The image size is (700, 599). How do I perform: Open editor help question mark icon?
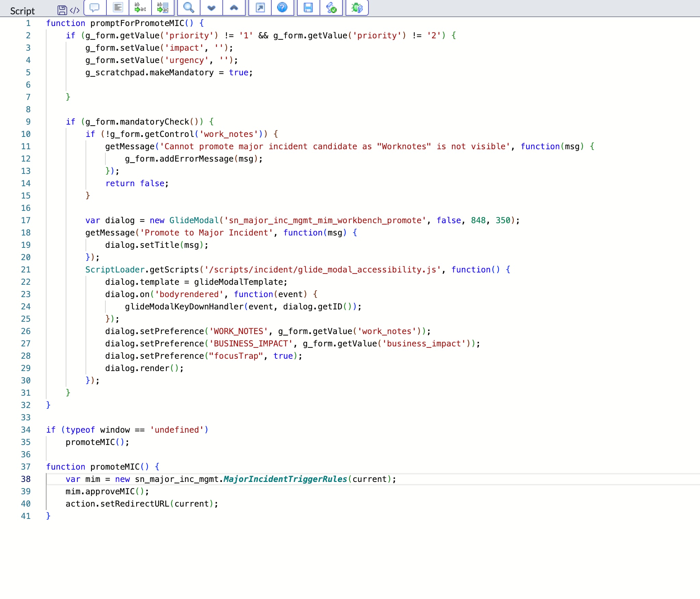click(282, 8)
